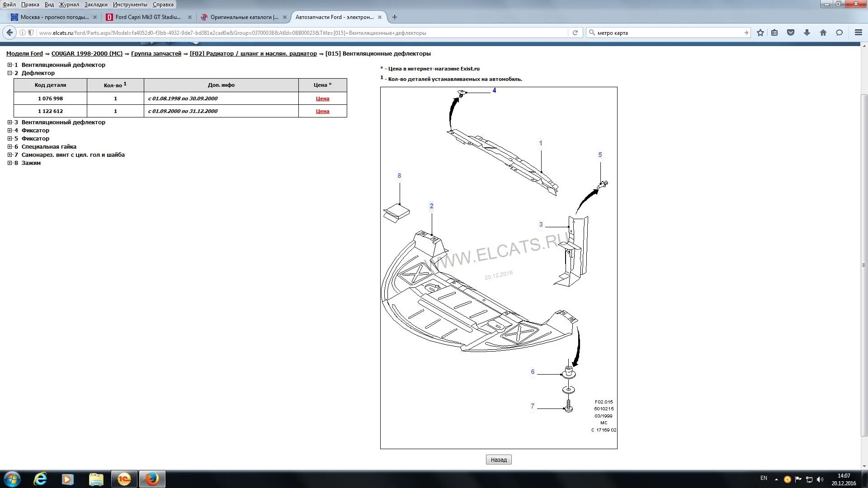Save the page to Pocket via its icon
The height and width of the screenshot is (488, 868).
coord(791,33)
